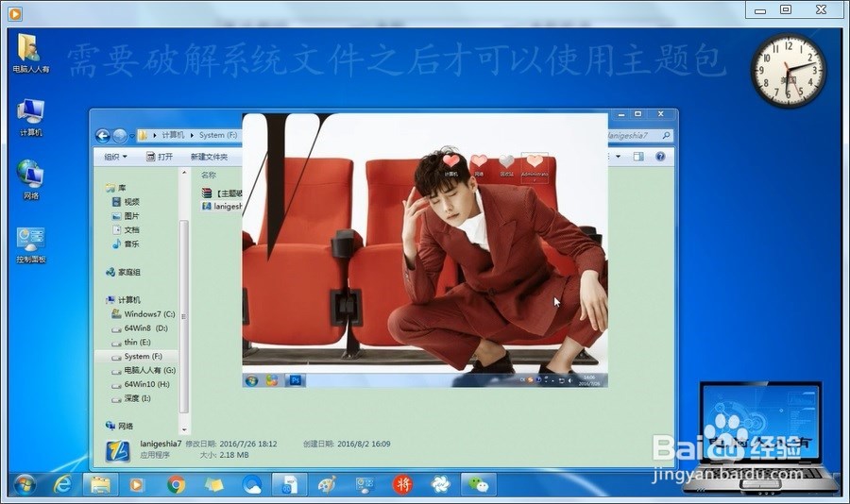The height and width of the screenshot is (504, 850).
Task: Select 家庭组 in the navigation pane
Action: click(x=124, y=272)
